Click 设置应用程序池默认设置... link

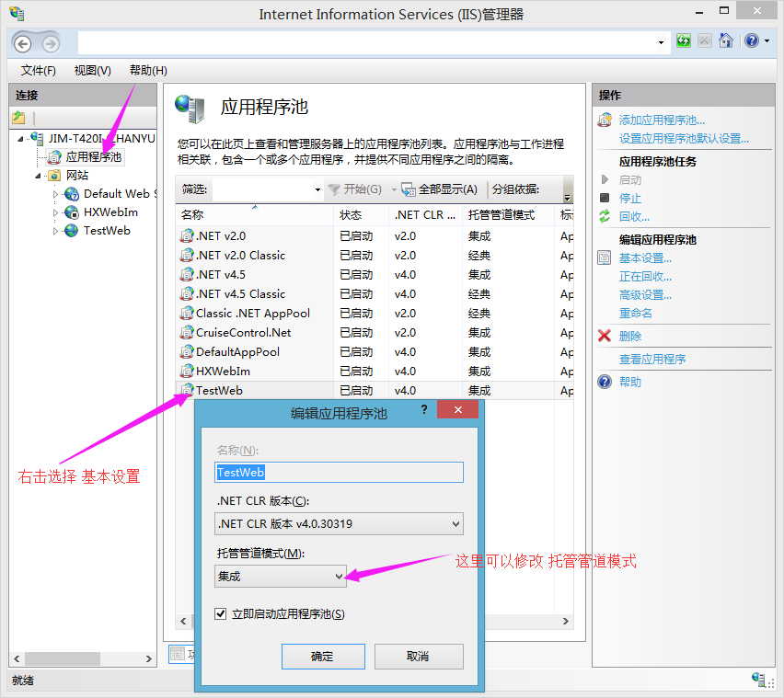684,138
